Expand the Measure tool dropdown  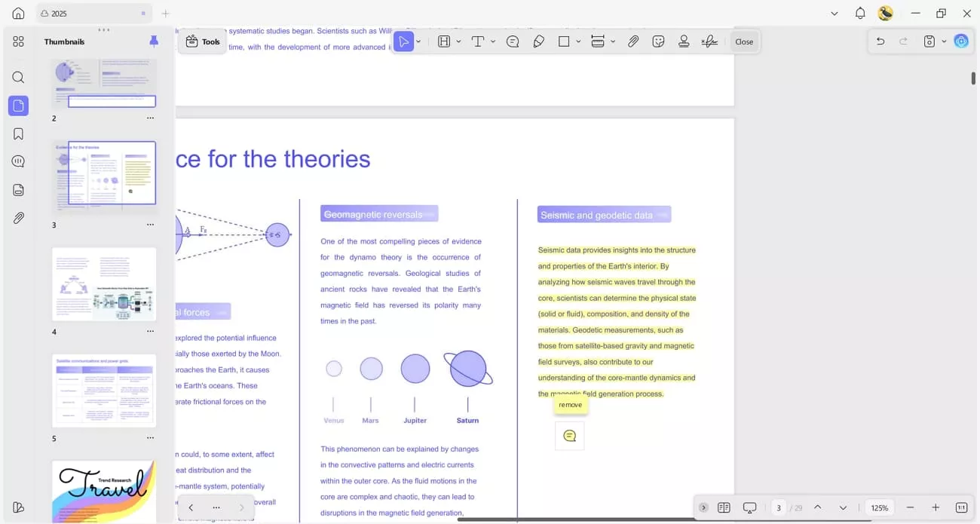coord(612,41)
